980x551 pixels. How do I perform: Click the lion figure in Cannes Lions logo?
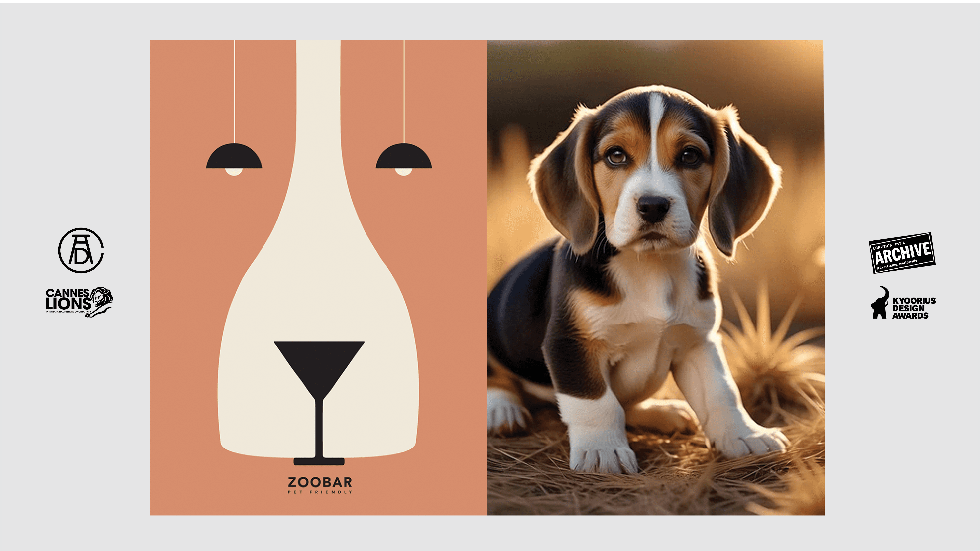coord(100,302)
